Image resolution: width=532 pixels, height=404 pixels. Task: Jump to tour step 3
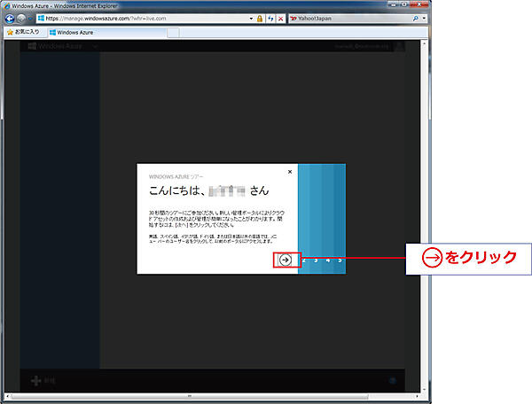[x=316, y=260]
